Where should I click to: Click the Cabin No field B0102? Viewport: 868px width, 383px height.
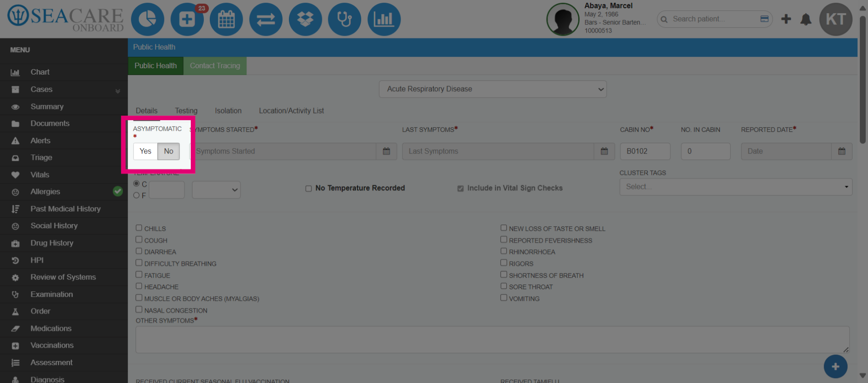pos(645,151)
